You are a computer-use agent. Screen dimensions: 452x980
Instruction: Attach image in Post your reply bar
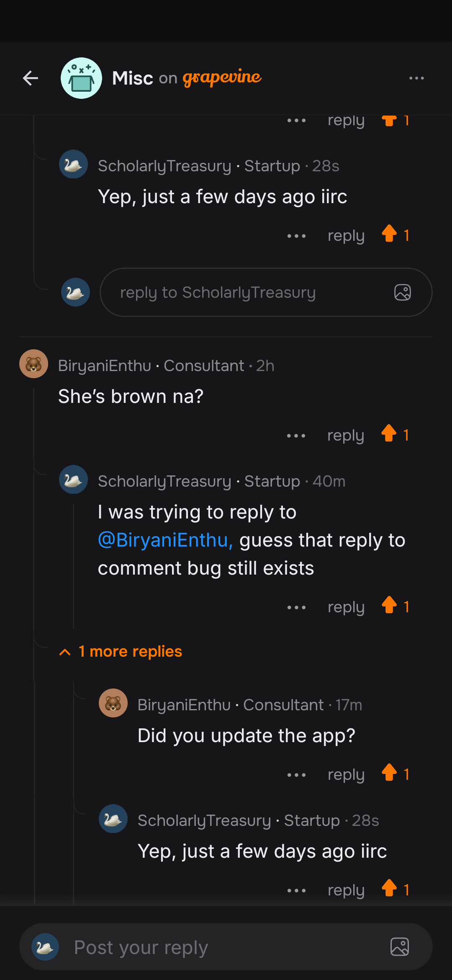click(399, 947)
